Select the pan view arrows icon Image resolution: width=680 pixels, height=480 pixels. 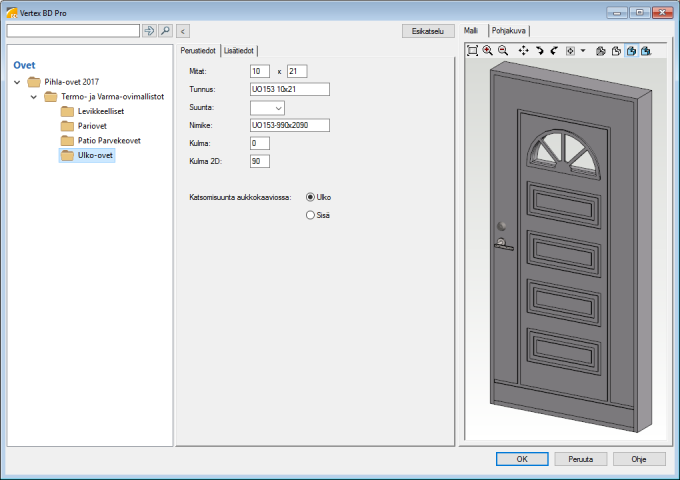pyautogui.click(x=524, y=50)
